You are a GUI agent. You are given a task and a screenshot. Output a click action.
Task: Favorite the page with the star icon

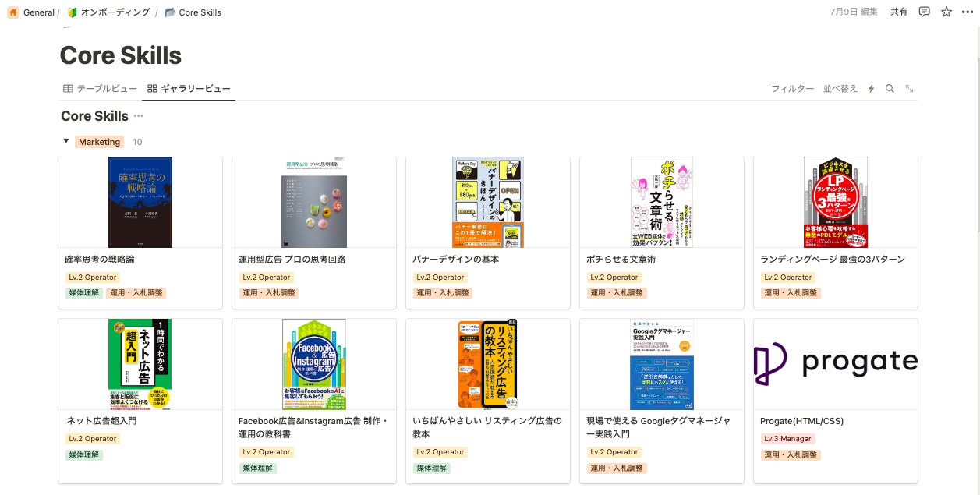pyautogui.click(x=946, y=12)
